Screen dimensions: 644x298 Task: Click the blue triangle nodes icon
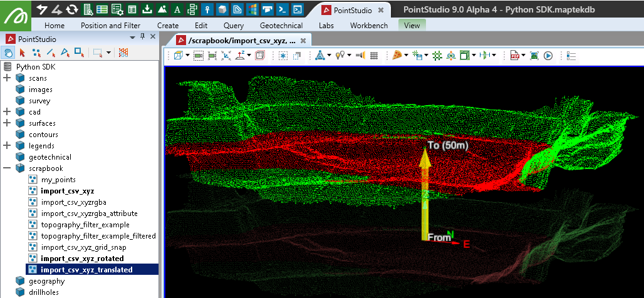320,56
